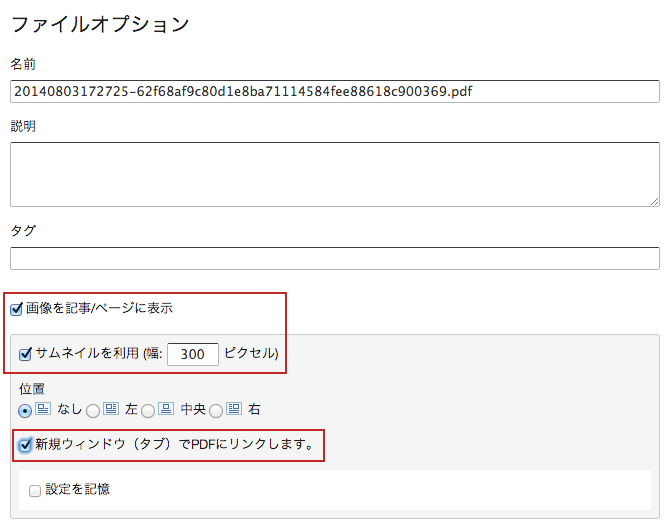Toggle サムネイルを利用 checkbox
Viewport: 670px width, 530px height.
pyautogui.click(x=25, y=354)
